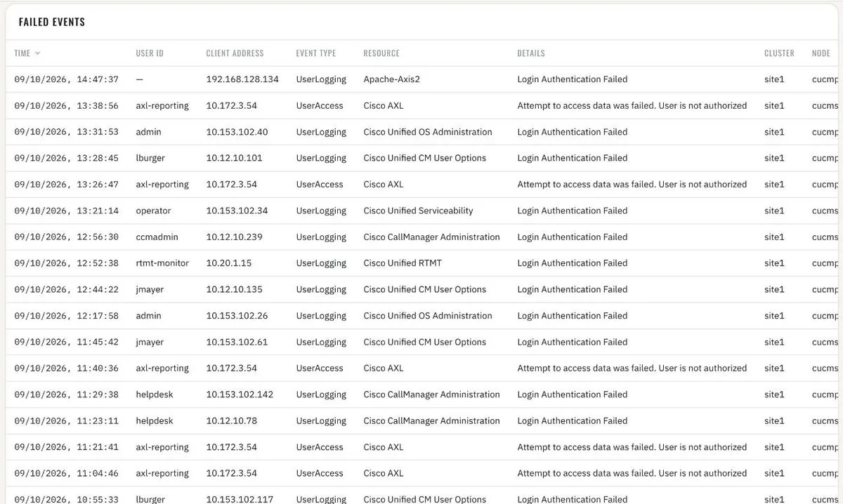Click the Cisco Unified RTMT resource
Viewport: 843px width, 504px height.
point(403,263)
